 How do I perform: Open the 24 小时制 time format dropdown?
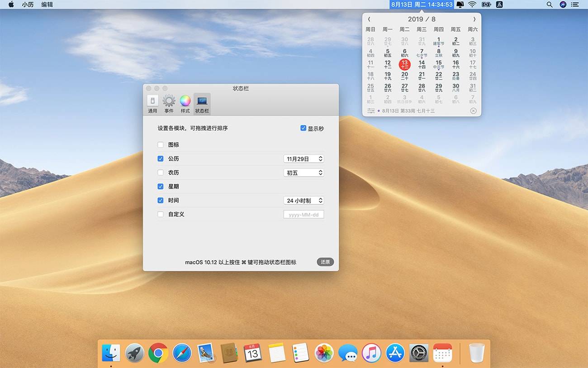pyautogui.click(x=303, y=201)
